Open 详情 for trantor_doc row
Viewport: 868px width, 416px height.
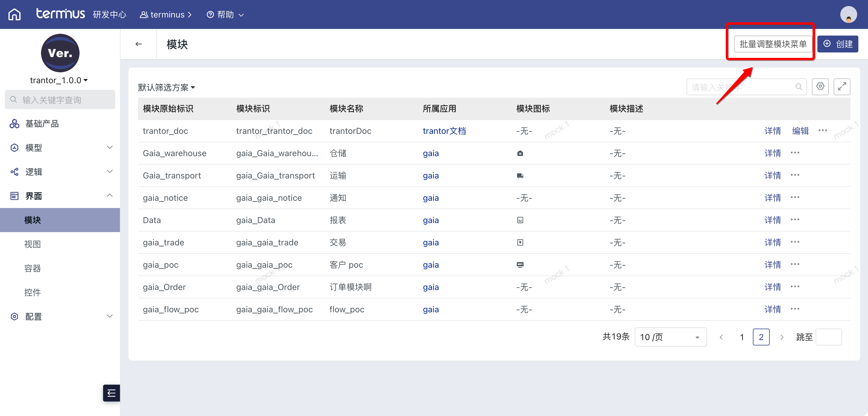click(772, 131)
